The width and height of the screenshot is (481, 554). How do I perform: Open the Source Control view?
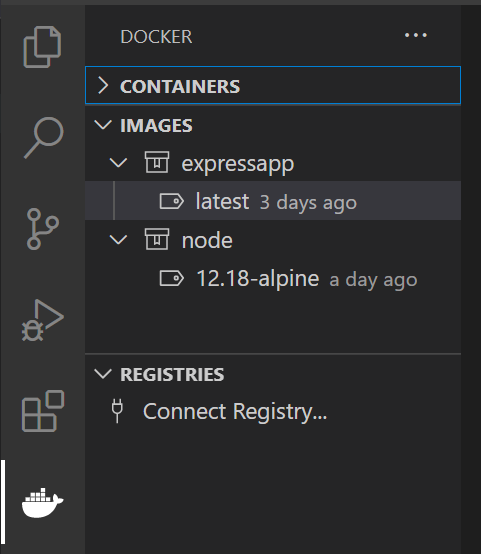(42, 229)
